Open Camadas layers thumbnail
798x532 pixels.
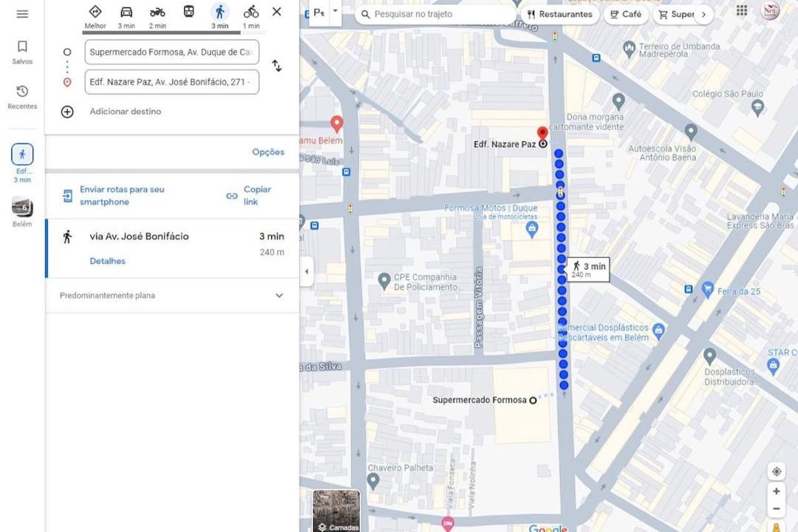click(x=336, y=511)
